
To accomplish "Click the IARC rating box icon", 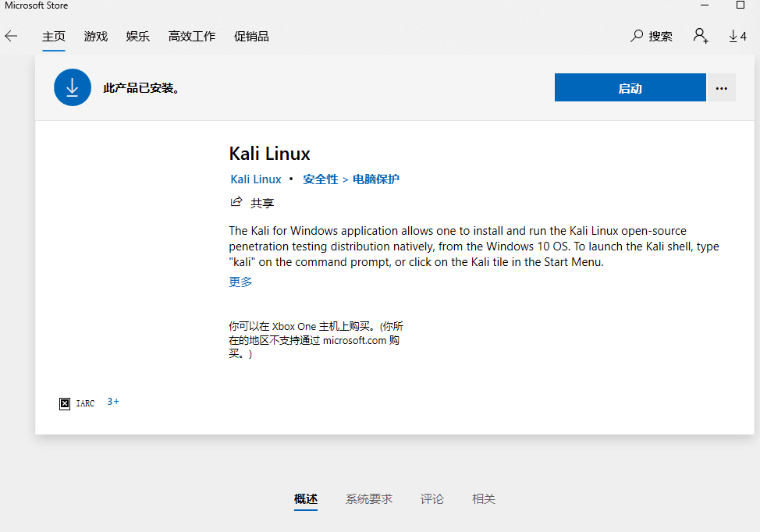I will pos(65,403).
